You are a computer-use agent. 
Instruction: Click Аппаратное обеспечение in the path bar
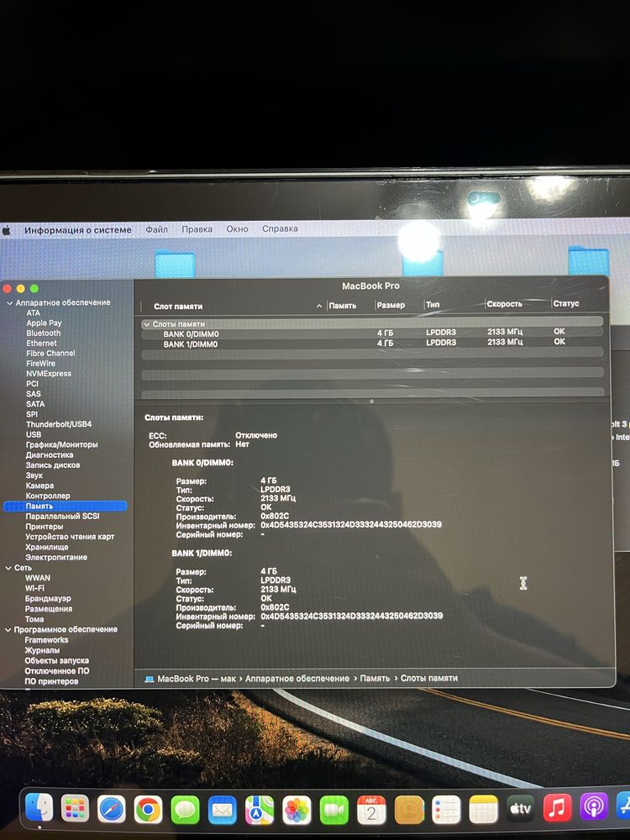point(297,679)
